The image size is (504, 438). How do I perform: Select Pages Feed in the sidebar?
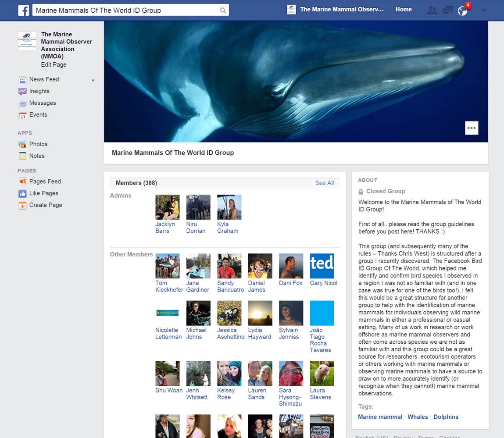(x=45, y=182)
